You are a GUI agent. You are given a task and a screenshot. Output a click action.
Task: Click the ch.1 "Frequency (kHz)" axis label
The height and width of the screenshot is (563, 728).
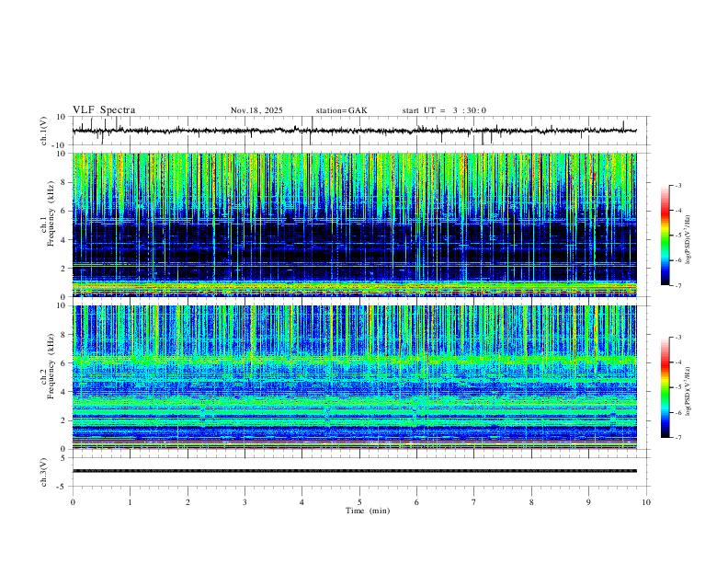pos(51,213)
